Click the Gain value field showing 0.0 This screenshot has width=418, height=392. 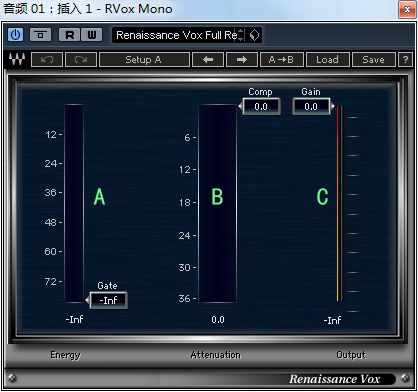(x=311, y=107)
